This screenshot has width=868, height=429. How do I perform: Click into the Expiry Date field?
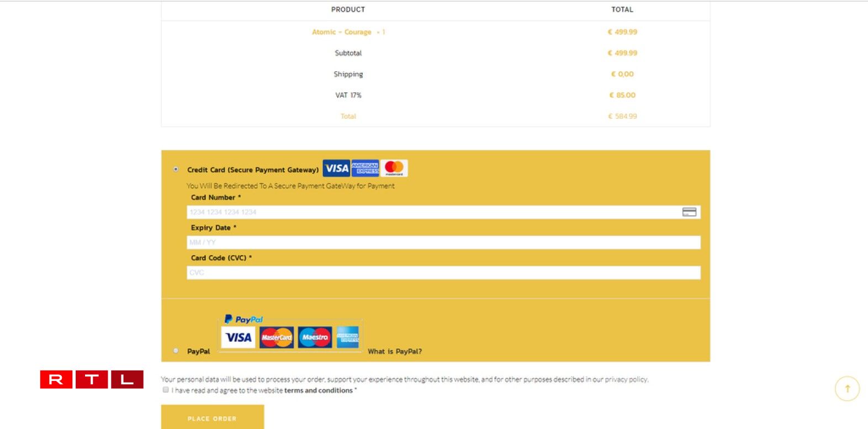(443, 242)
